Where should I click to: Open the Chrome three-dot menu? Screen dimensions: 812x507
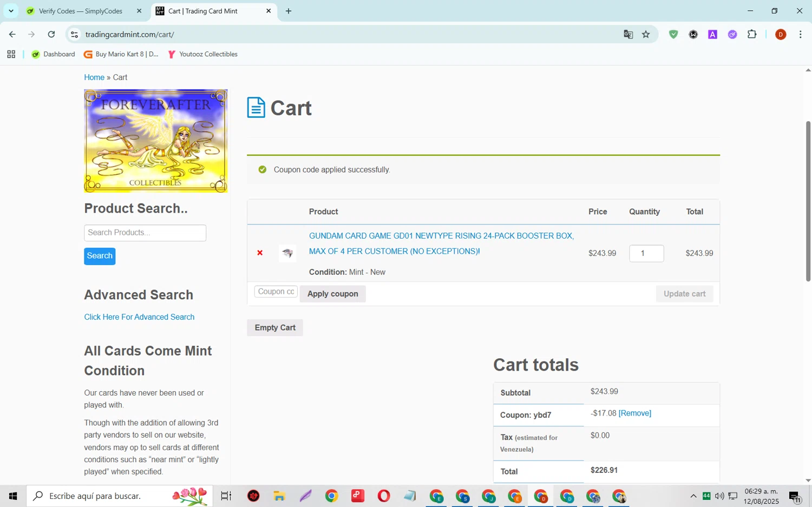[x=800, y=34]
